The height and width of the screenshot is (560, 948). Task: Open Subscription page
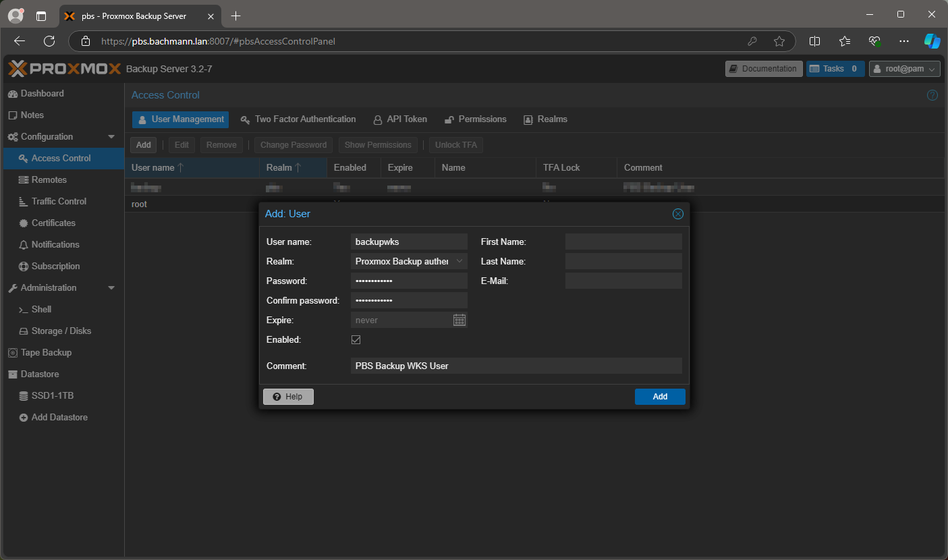tap(55, 266)
